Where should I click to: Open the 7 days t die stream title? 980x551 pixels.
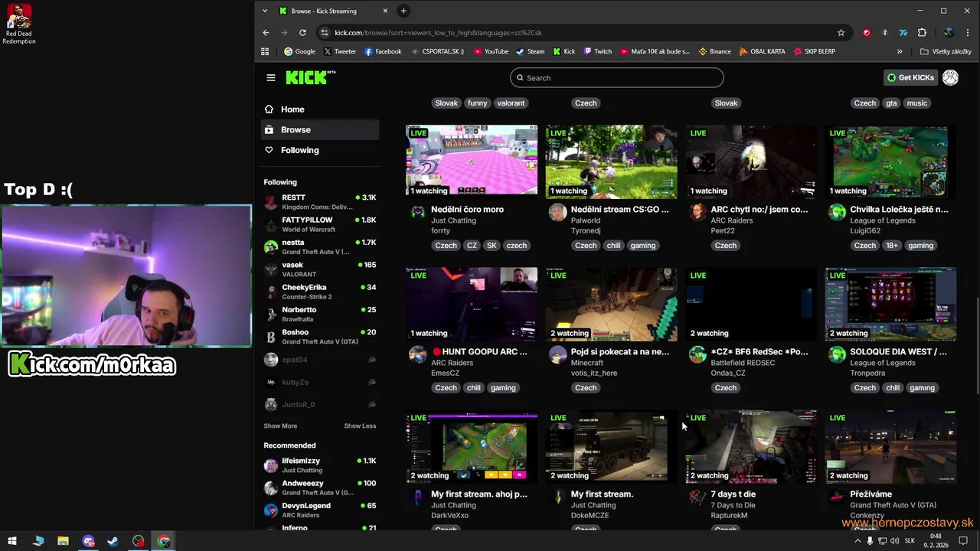733,494
